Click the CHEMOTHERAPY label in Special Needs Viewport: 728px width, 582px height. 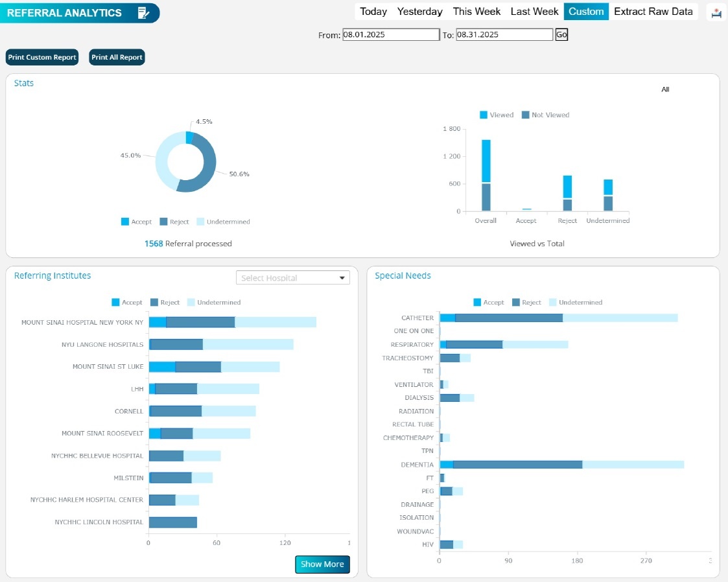(x=408, y=437)
